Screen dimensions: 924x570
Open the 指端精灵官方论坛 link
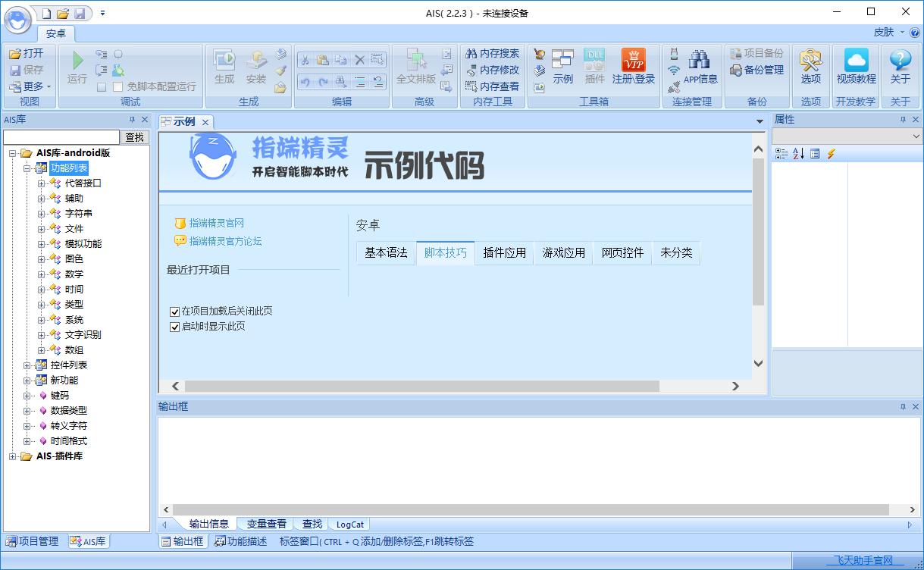[225, 241]
